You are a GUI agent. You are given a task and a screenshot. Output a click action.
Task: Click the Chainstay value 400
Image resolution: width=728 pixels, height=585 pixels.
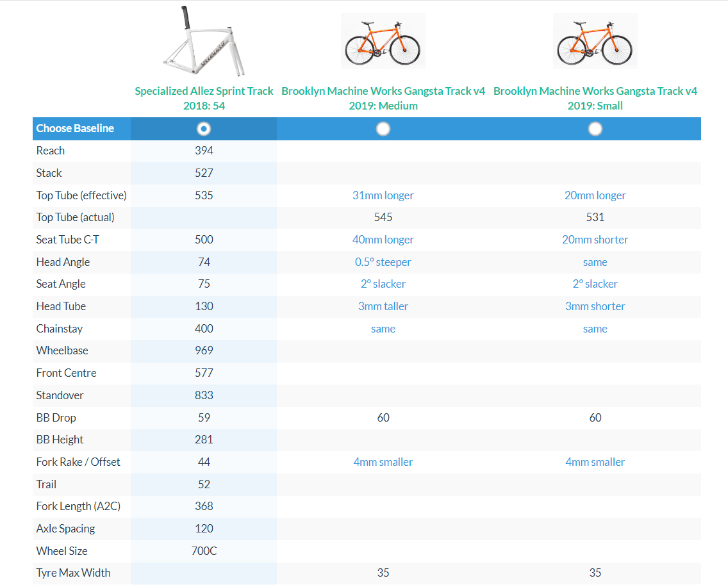tap(204, 329)
